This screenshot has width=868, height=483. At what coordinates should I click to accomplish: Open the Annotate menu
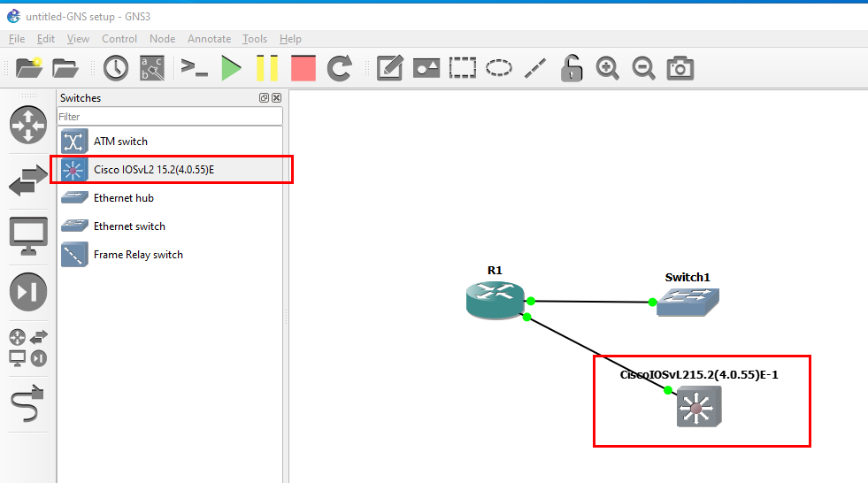(x=209, y=39)
